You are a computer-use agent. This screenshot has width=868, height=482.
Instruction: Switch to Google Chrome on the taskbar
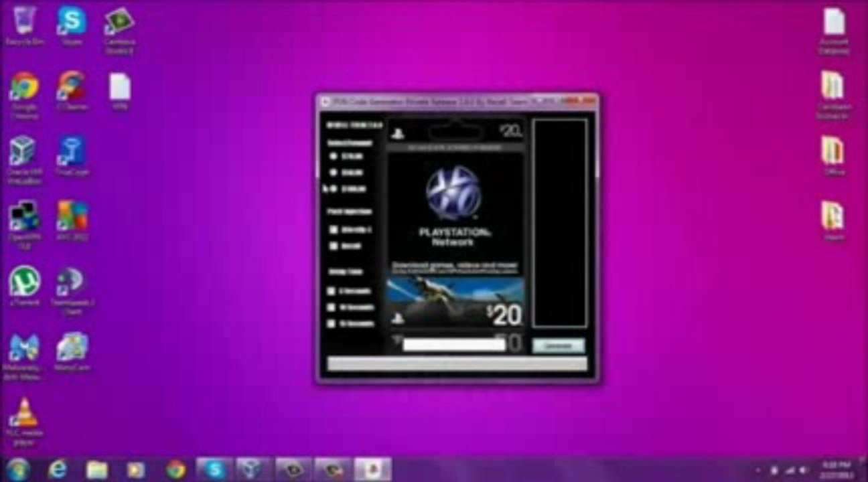click(175, 469)
